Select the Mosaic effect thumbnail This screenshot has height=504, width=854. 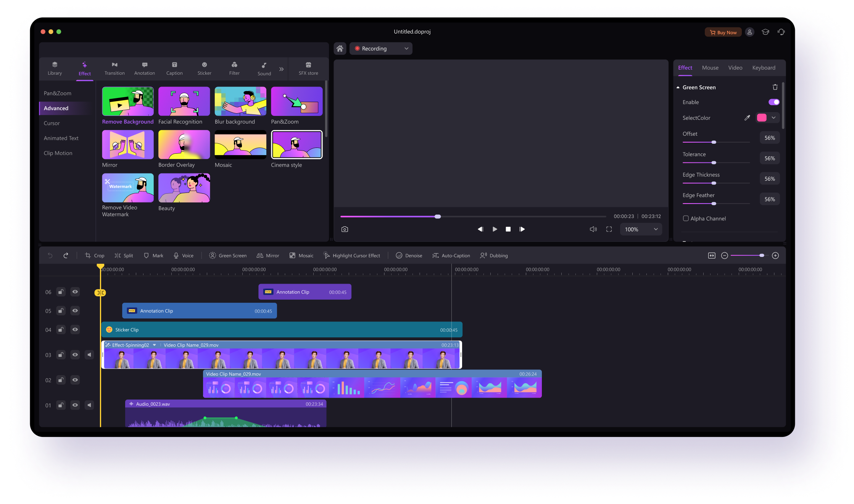tap(240, 144)
